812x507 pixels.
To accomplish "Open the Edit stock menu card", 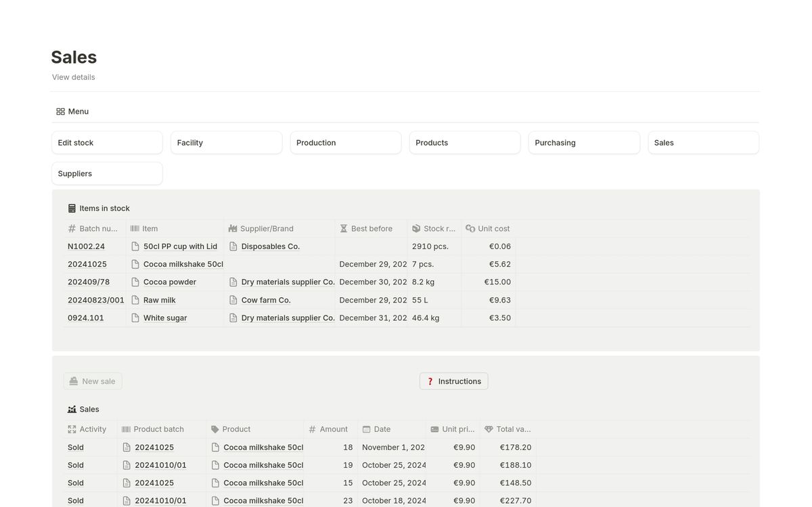I will coord(107,143).
